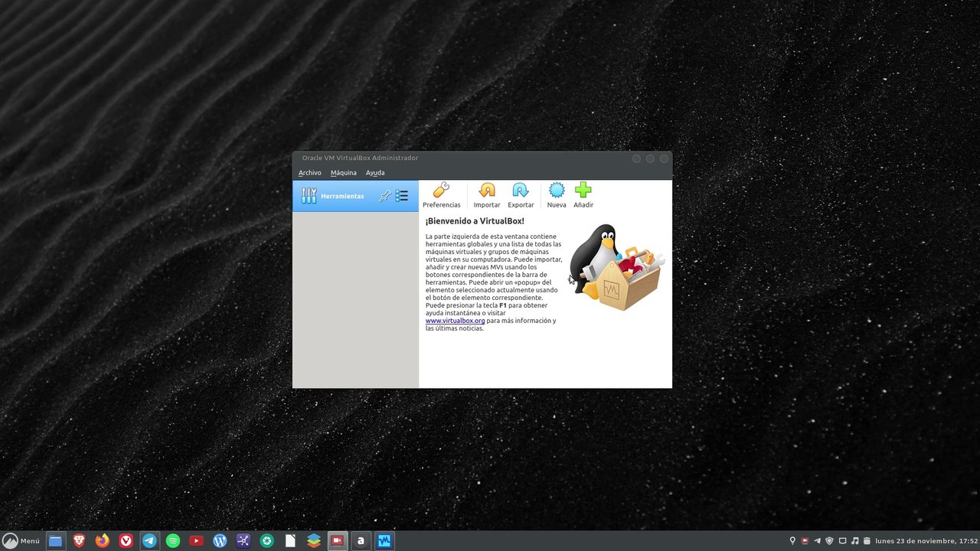Minimize the VirtualBox Administrador window
The width and height of the screenshot is (980, 551).
click(x=636, y=158)
